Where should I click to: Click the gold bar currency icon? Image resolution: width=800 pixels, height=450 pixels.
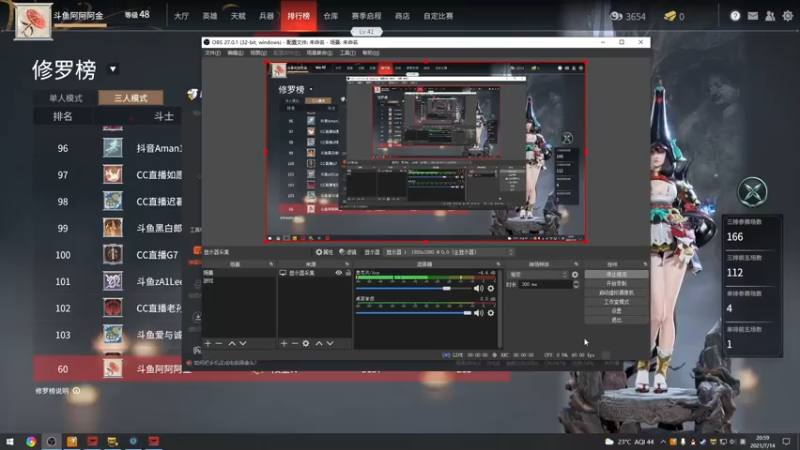[670, 16]
